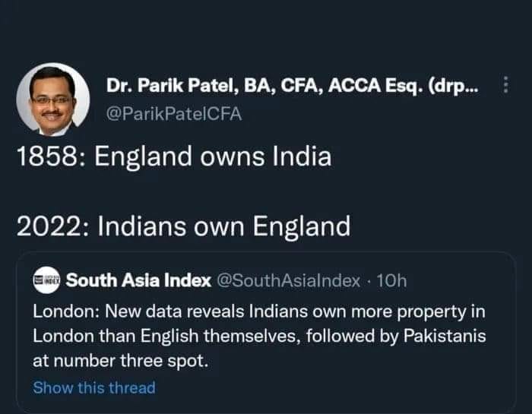Click the Show this thread link

click(93, 387)
